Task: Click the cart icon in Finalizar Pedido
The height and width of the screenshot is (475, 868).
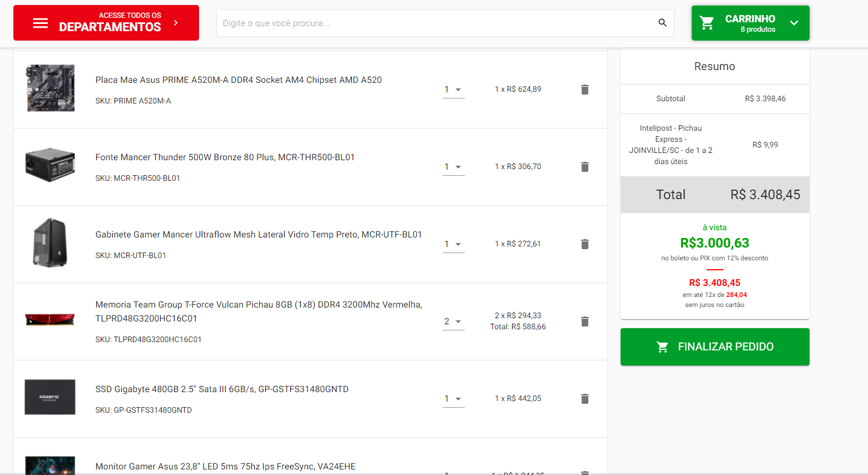Action: pos(662,347)
